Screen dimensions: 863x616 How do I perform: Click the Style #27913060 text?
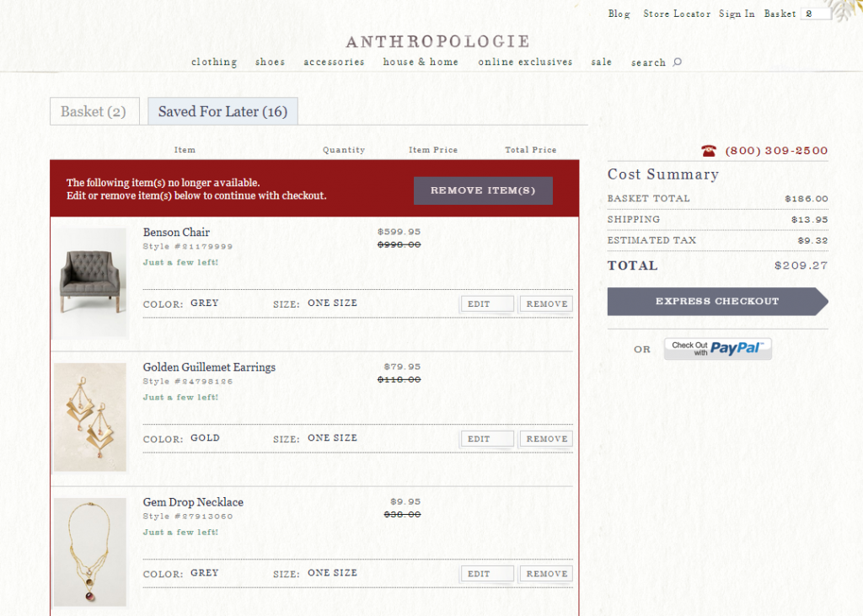[x=188, y=517]
